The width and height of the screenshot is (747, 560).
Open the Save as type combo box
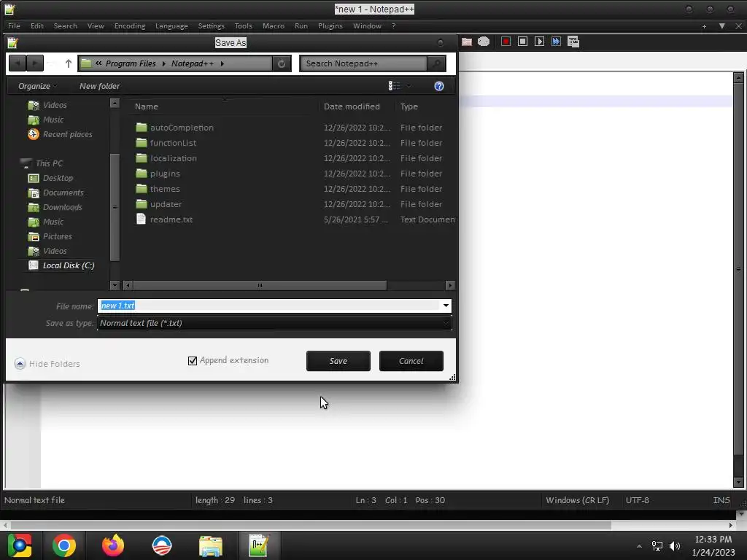(274, 323)
